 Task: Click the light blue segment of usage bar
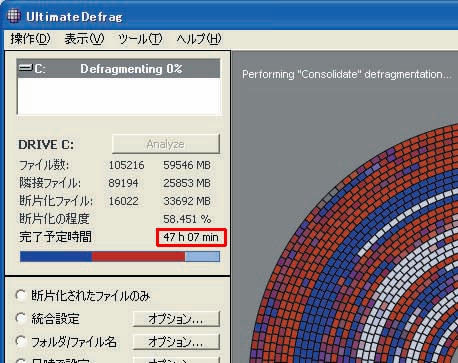[x=202, y=256]
